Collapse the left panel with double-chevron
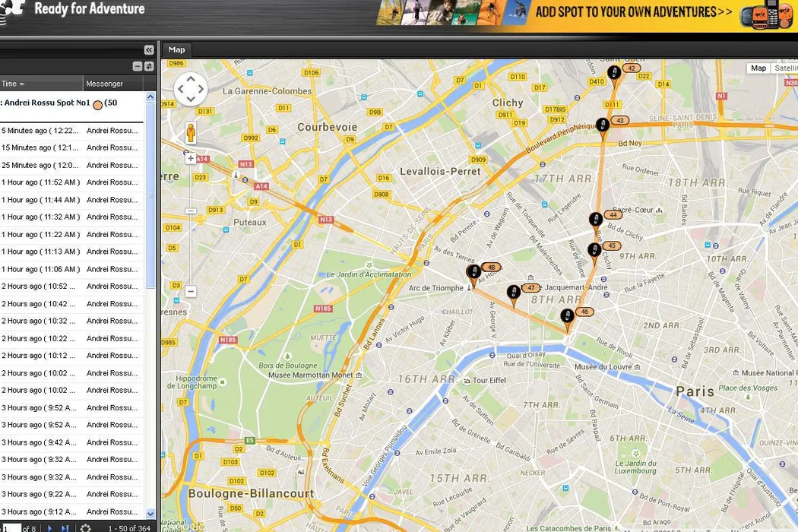Screen dimensions: 798x532 point(149,50)
